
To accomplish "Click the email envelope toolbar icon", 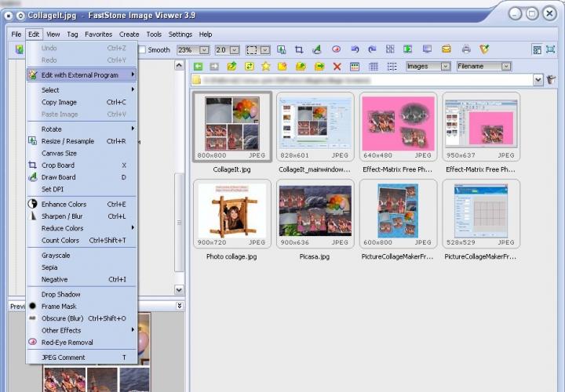I will pyautogui.click(x=447, y=49).
